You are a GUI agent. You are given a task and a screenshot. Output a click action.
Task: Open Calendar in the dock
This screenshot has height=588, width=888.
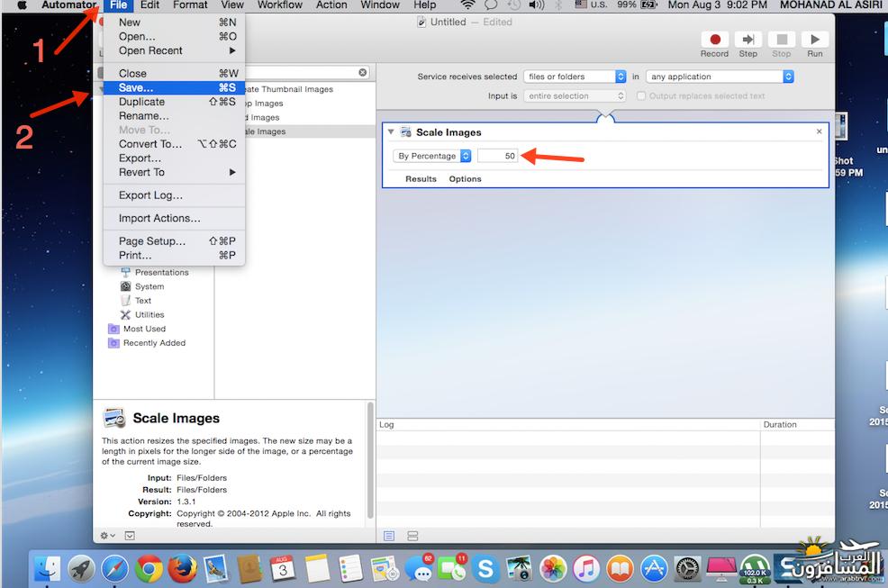pos(283,568)
